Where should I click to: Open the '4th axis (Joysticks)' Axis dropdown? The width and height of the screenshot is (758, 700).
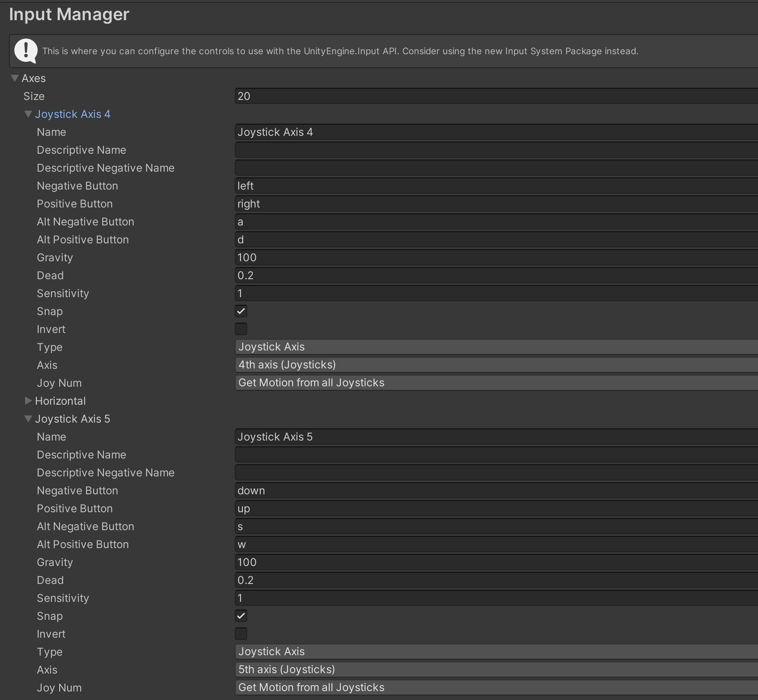point(496,365)
